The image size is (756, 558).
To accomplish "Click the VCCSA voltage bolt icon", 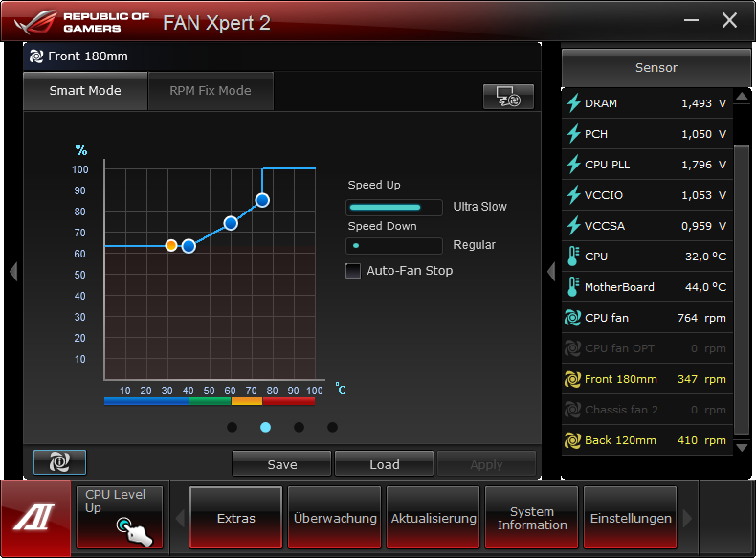I will tap(574, 226).
